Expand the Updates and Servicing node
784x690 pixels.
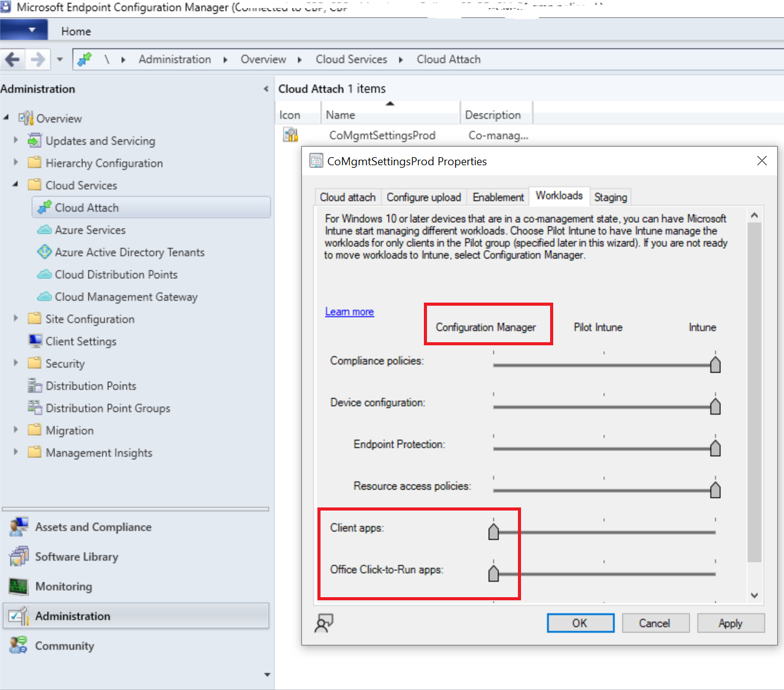(16, 140)
